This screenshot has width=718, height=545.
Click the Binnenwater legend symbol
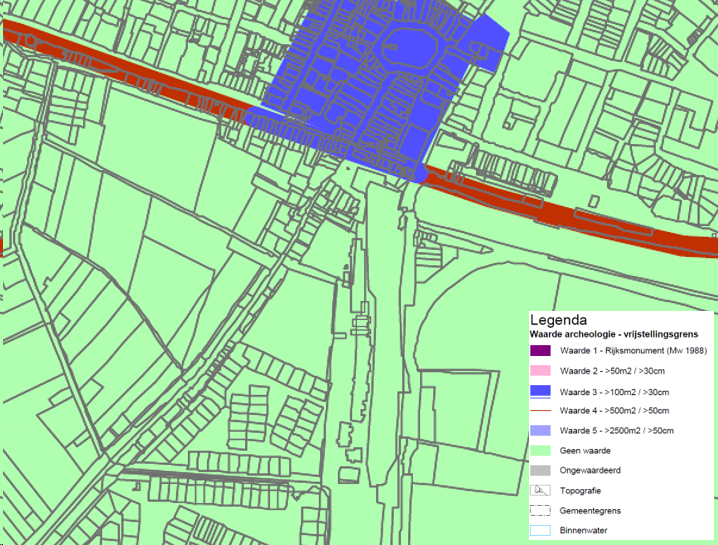pos(540,530)
